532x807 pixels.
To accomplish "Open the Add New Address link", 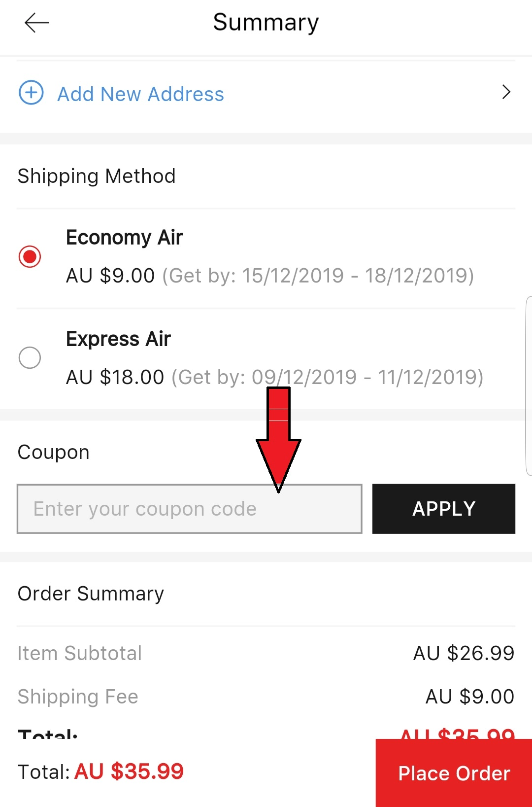I will click(140, 94).
